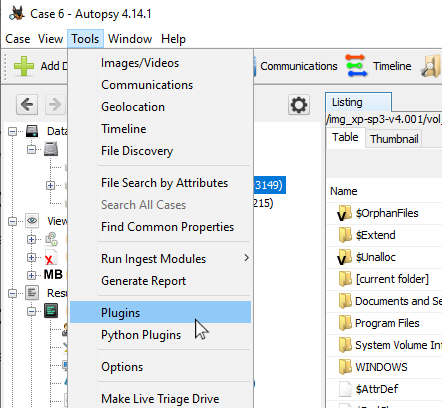This screenshot has height=408, width=442.
Task: Open the Case menu
Action: 18,39
